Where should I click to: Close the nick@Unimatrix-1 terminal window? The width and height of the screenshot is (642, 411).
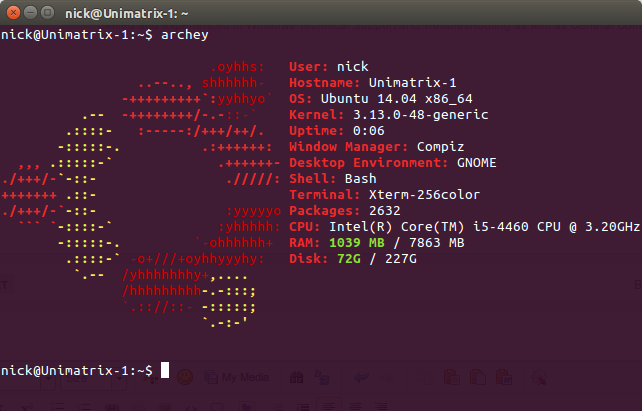[14, 13]
